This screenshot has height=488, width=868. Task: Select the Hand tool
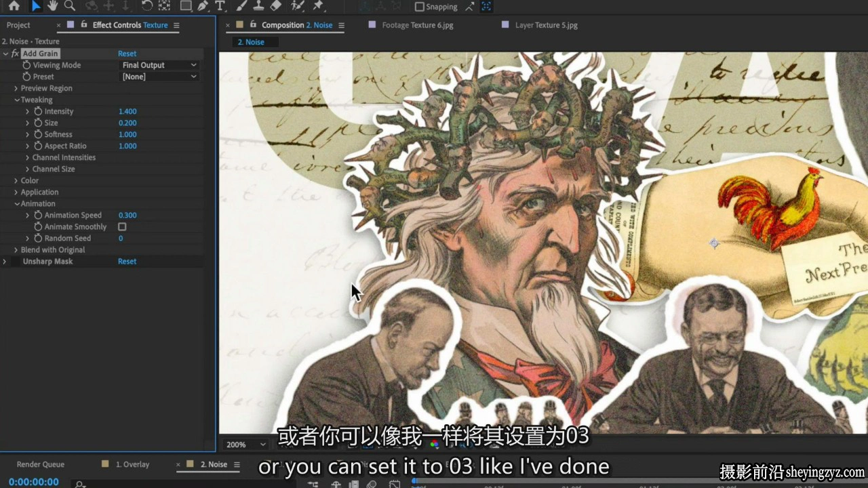(52, 6)
